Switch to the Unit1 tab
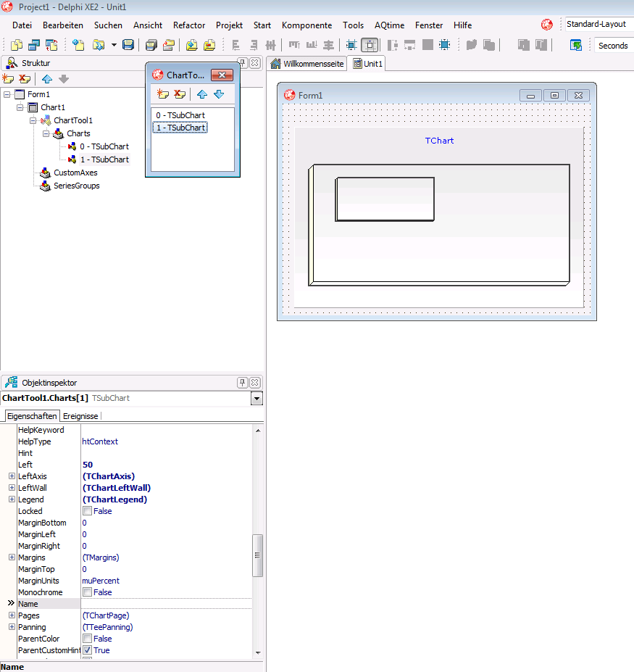Screen dimensions: 634x672 click(367, 63)
